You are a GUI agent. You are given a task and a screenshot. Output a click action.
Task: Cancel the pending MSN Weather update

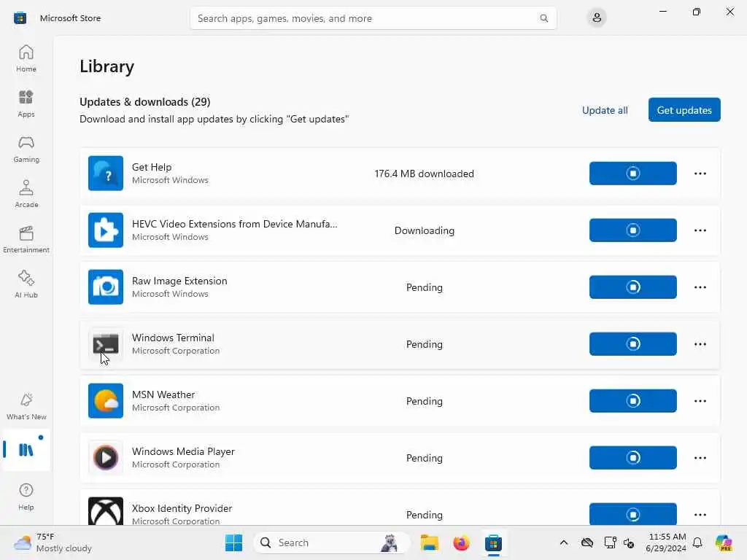[x=632, y=401]
